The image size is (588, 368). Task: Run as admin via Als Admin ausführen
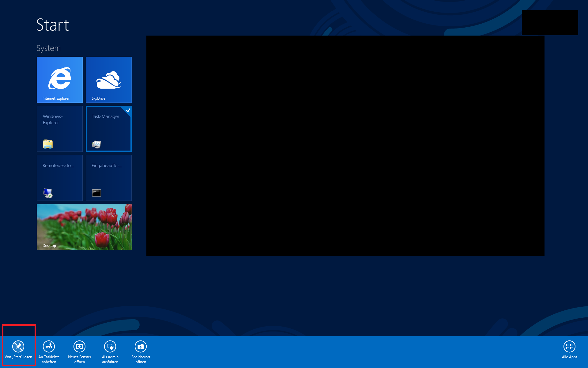click(110, 347)
